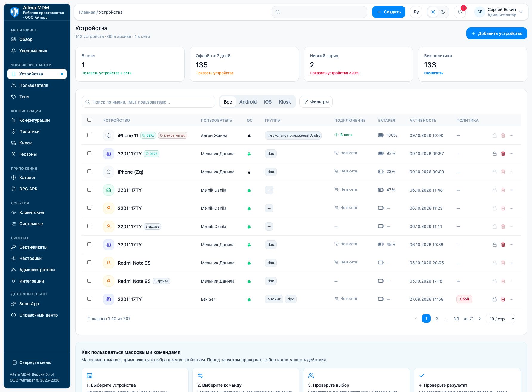Collapse sidebar with Свернуть меню
Image resolution: width=532 pixels, height=392 pixels.
coord(32,362)
